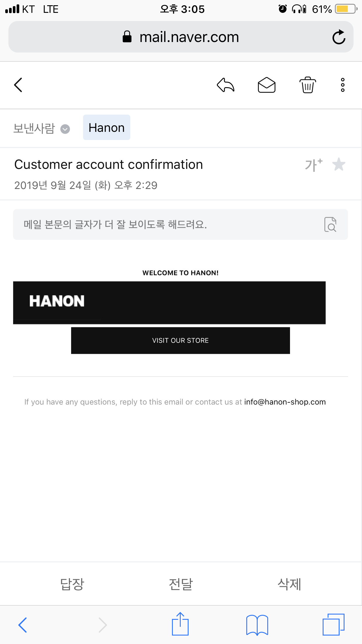362x644 pixels.
Task: Tap the mail.naver.com address bar
Action: [x=181, y=37]
